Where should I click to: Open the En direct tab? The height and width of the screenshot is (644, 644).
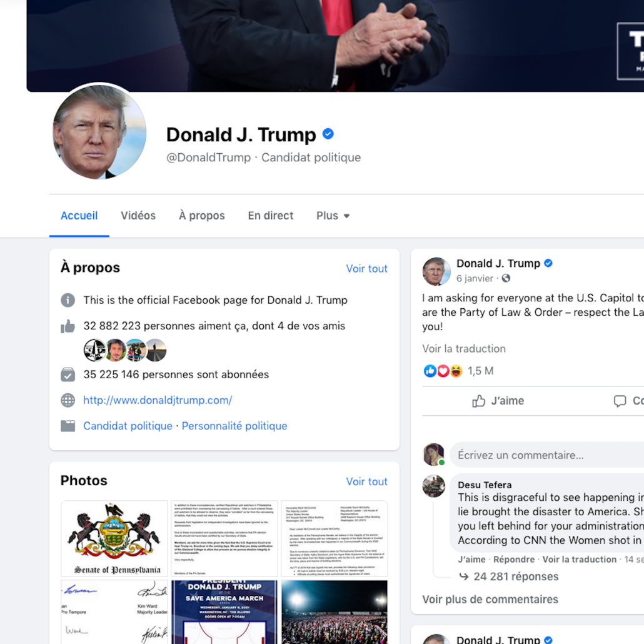pos(271,216)
